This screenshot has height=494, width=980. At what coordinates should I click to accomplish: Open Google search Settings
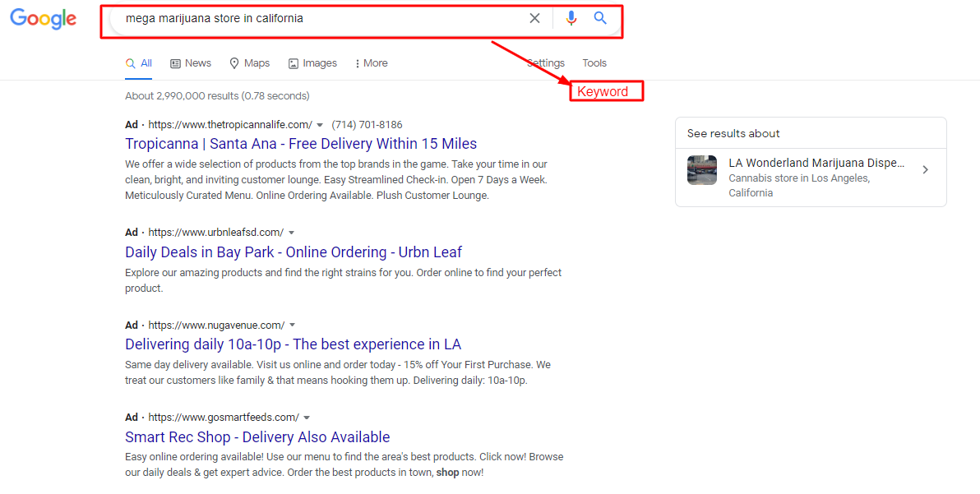(x=545, y=62)
